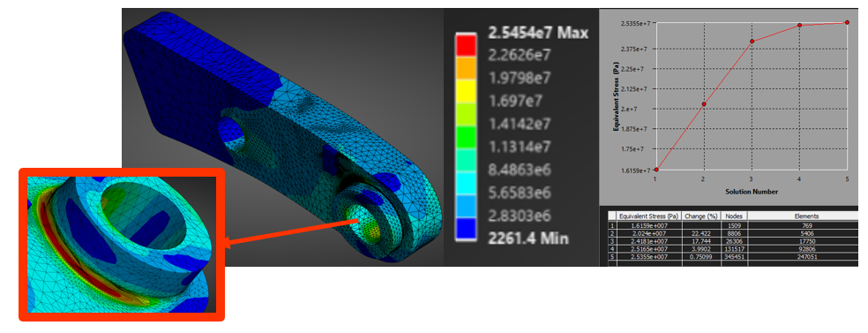868x333 pixels.
Task: Select the data point at solution number 3
Action: point(752,41)
